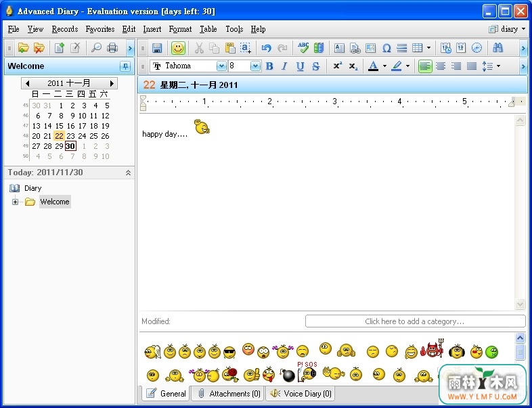Open font color dropdown arrow

pyautogui.click(x=384, y=66)
